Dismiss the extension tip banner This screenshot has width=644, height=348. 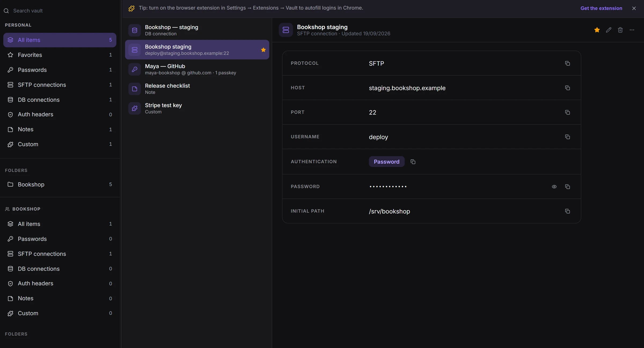click(634, 8)
